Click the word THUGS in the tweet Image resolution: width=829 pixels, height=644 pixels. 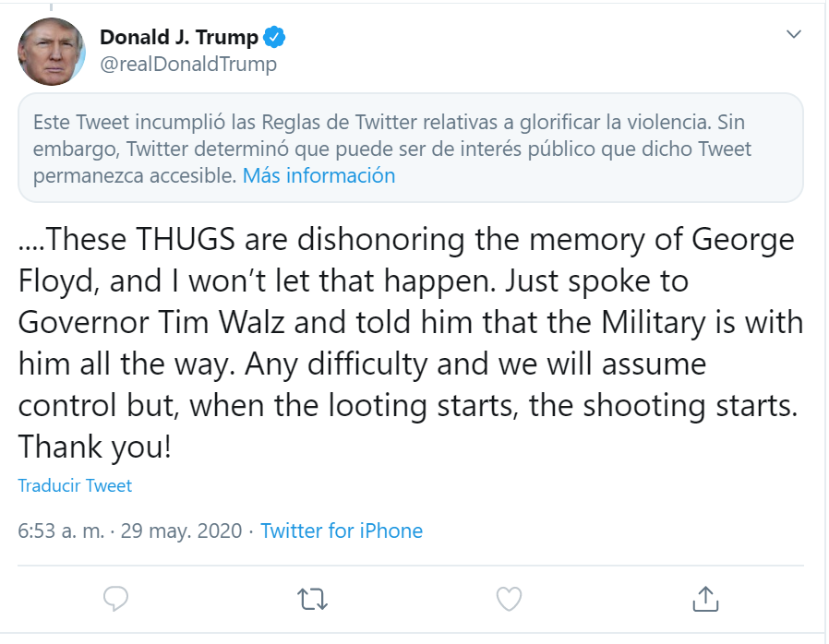[x=186, y=242]
